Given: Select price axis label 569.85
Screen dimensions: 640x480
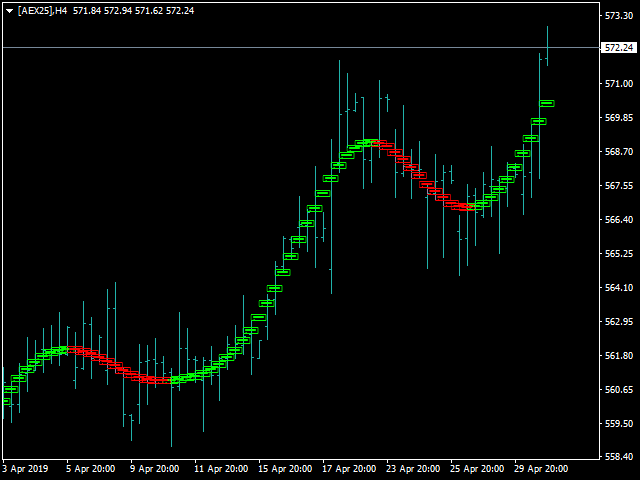Looking at the screenshot, I should click(x=619, y=118).
